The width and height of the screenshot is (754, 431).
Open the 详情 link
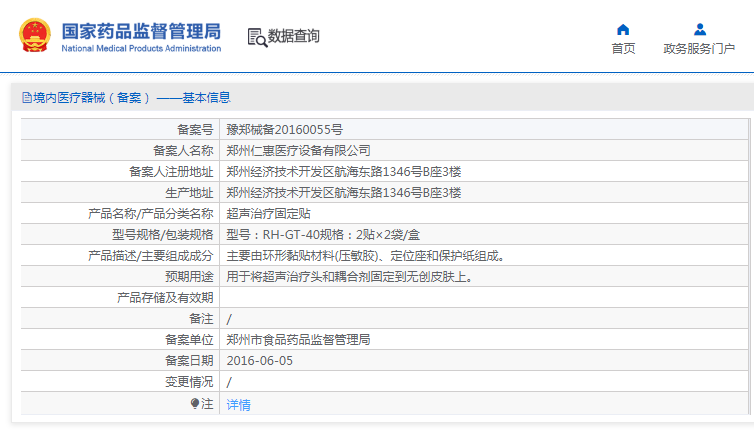pyautogui.click(x=238, y=404)
